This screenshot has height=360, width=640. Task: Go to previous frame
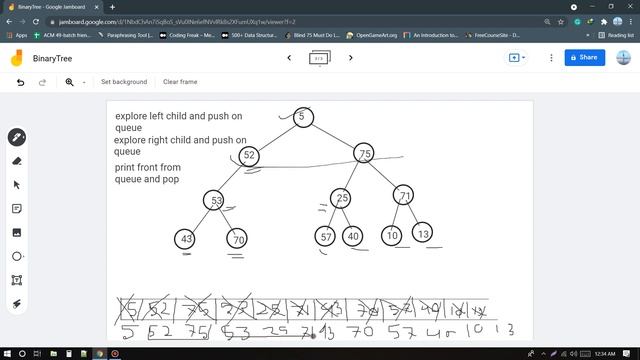pyautogui.click(x=289, y=58)
